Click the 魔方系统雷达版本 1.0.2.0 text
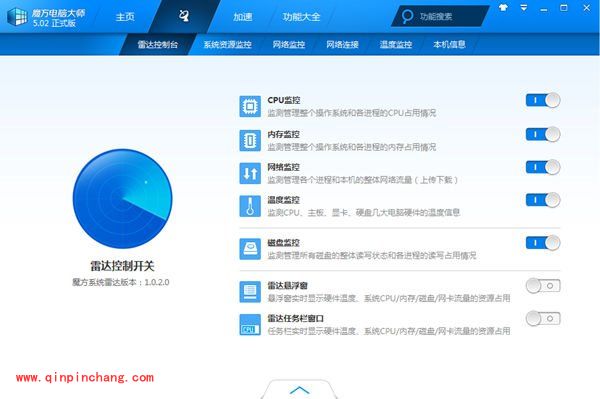The image size is (600, 399). click(121, 282)
